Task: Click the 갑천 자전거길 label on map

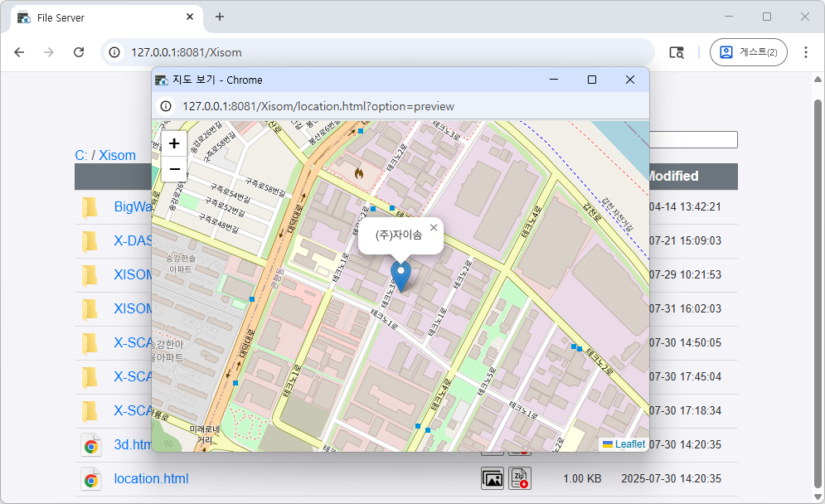Action: click(x=618, y=215)
